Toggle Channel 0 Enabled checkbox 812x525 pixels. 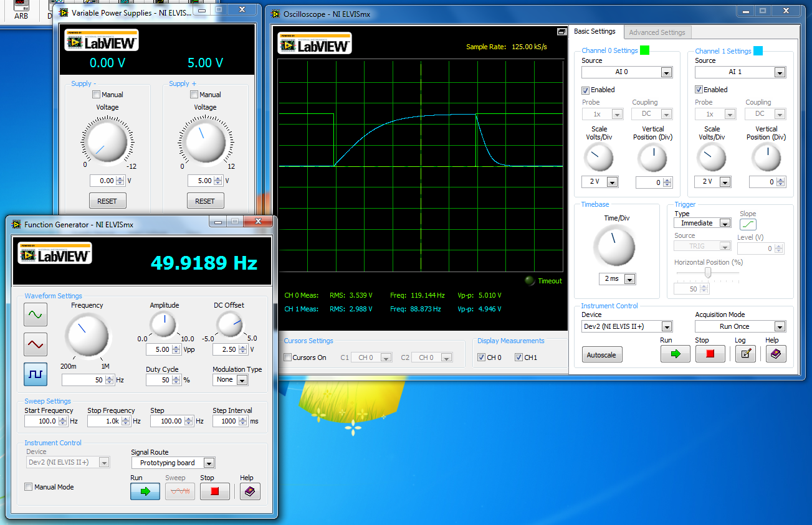click(x=586, y=90)
